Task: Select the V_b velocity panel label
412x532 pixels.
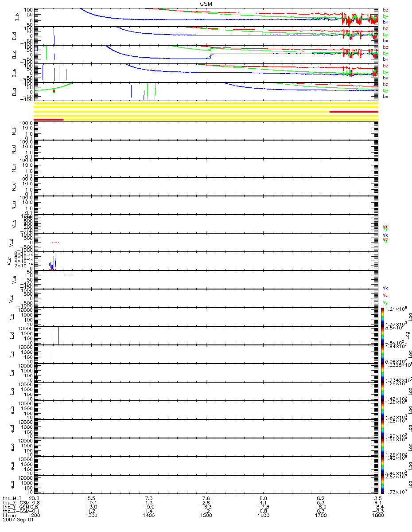Action: (14, 224)
